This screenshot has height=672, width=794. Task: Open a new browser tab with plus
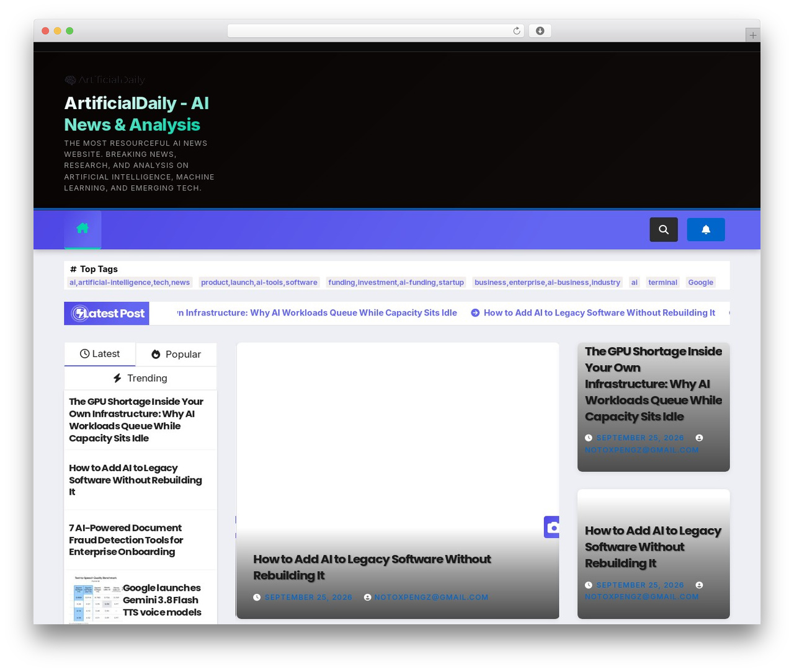[752, 35]
